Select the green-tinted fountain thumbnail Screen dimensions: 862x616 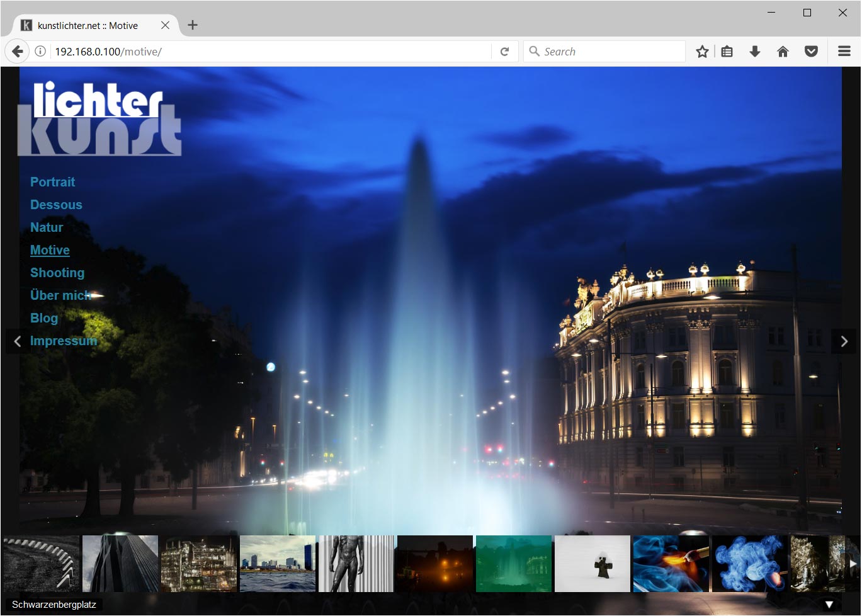click(x=514, y=564)
